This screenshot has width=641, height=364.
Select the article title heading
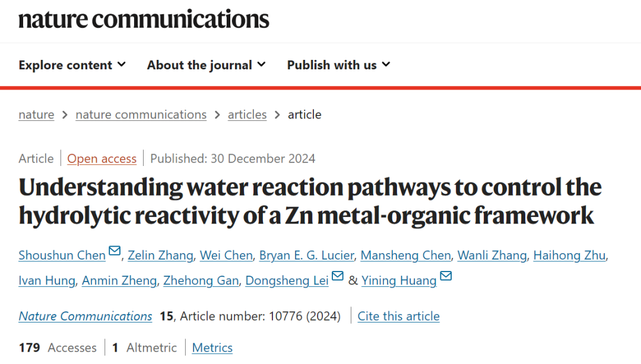[310, 202]
